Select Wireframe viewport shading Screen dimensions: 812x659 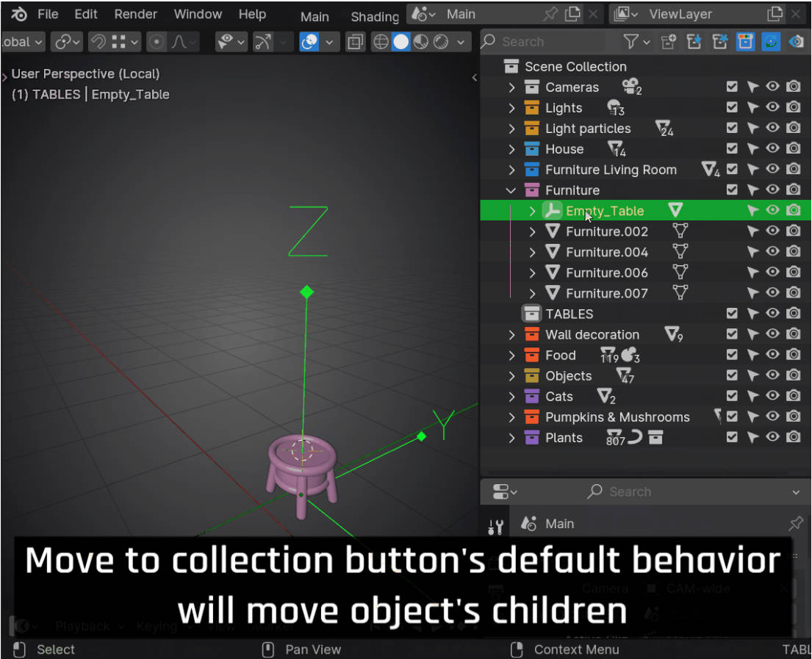click(381, 42)
